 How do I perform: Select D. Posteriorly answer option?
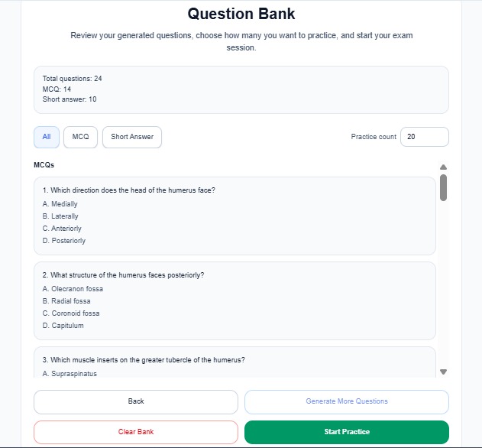[x=64, y=241]
